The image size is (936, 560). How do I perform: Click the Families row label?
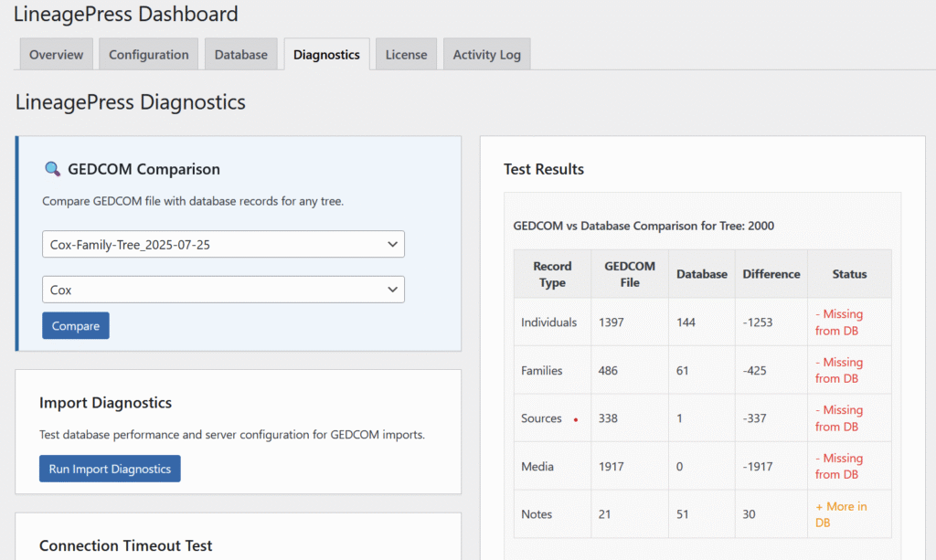542,371
